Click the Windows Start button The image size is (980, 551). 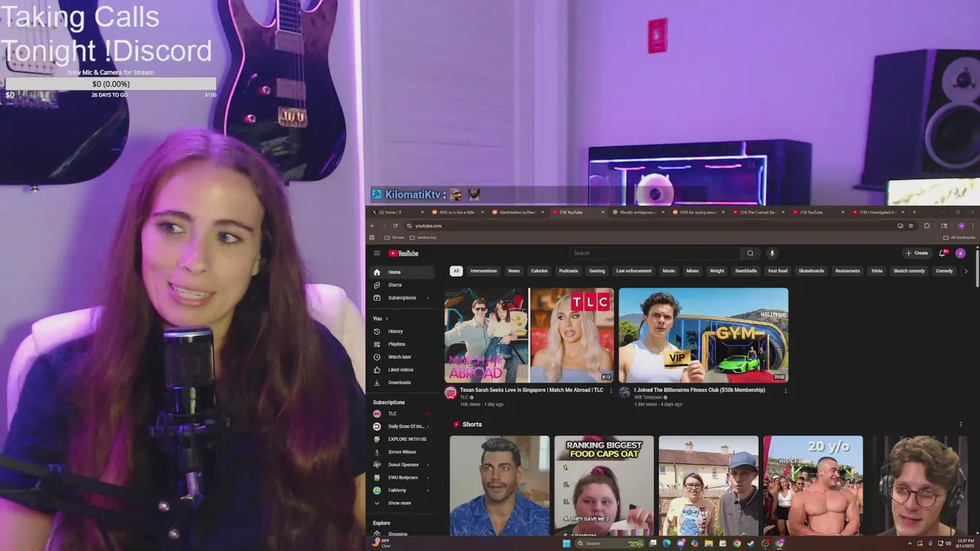click(x=567, y=543)
